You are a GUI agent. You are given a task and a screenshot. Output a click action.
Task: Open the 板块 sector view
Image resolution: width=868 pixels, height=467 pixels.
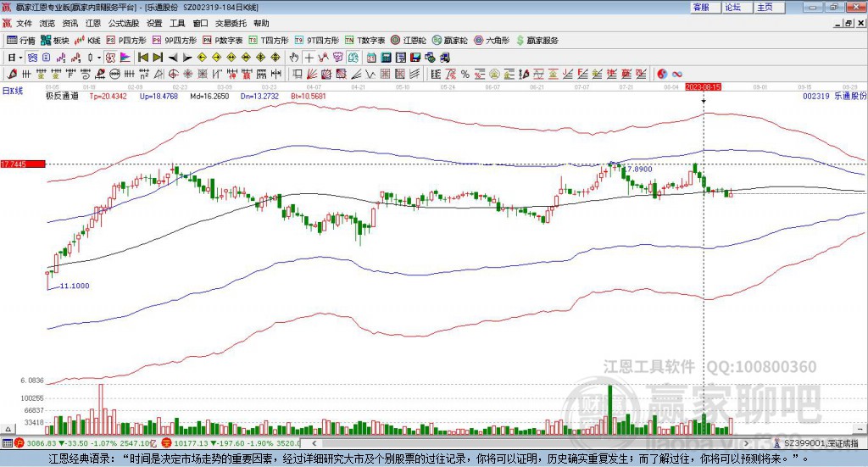tap(55, 40)
